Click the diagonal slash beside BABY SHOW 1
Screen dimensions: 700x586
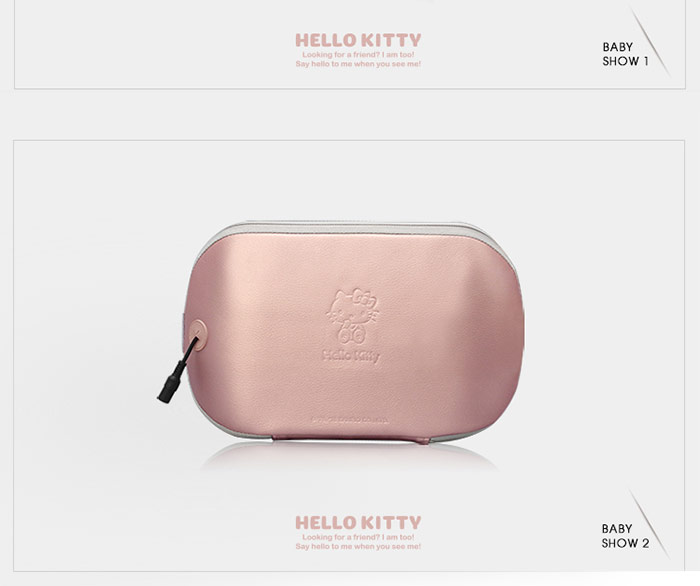(650, 42)
